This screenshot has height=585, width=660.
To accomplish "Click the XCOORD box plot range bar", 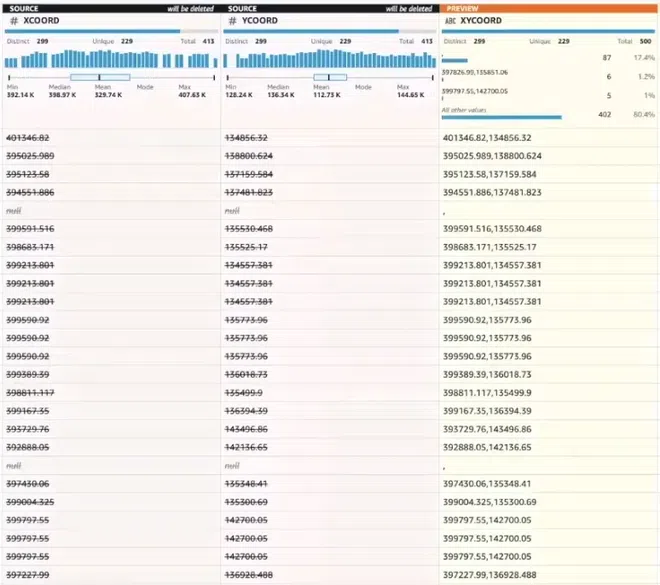I will tap(112, 77).
